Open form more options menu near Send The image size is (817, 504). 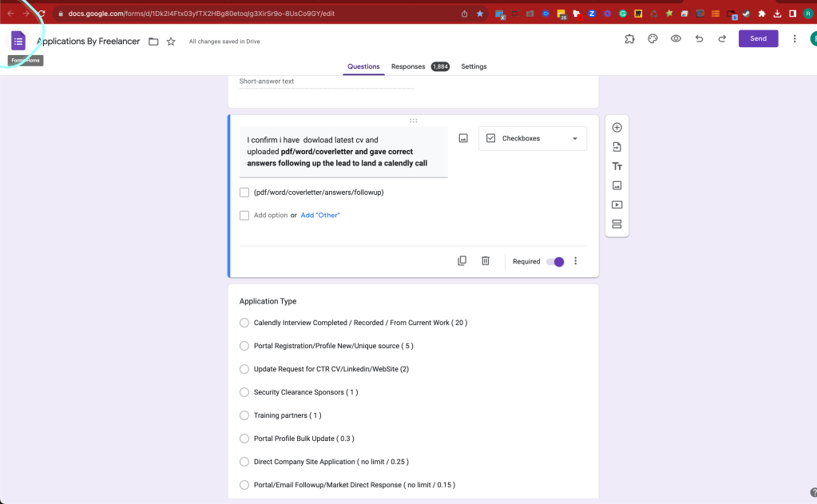tap(795, 38)
